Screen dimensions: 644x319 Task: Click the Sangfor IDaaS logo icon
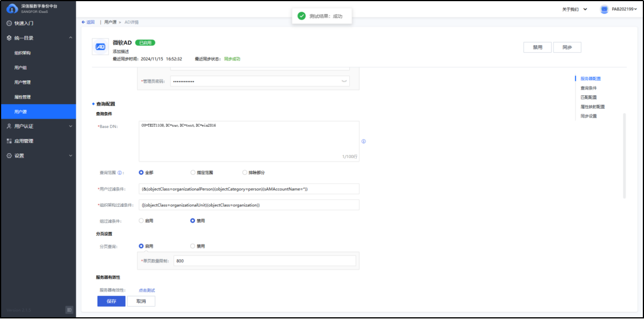(12, 8)
